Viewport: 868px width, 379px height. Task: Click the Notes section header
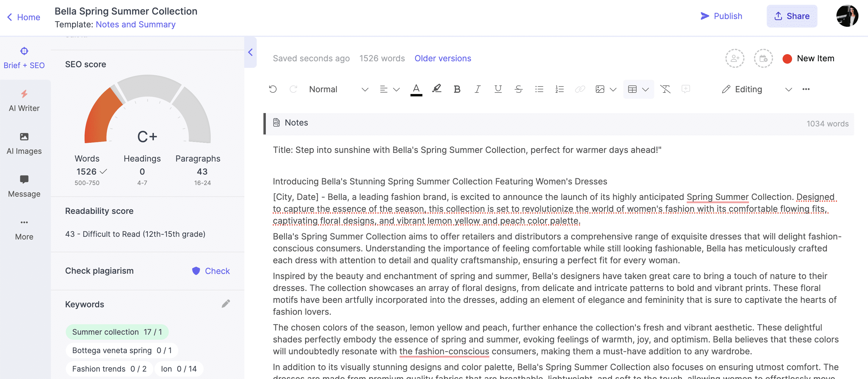(x=559, y=124)
